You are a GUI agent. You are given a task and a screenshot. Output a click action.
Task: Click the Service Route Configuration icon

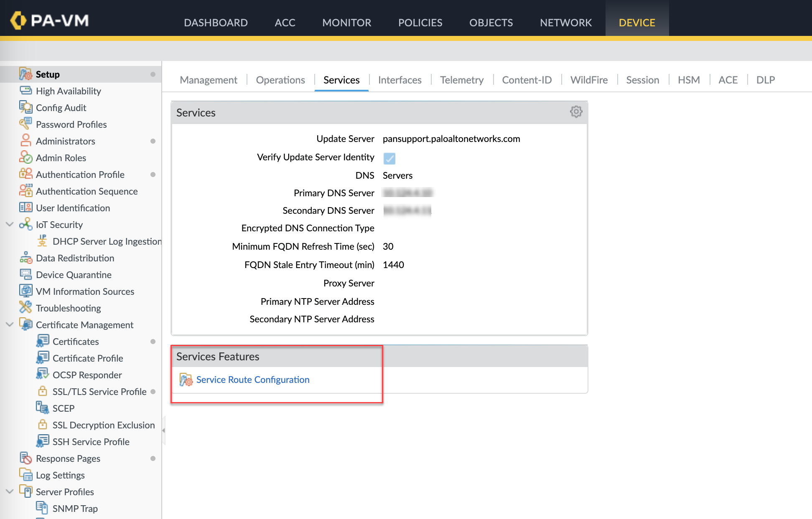(x=186, y=380)
